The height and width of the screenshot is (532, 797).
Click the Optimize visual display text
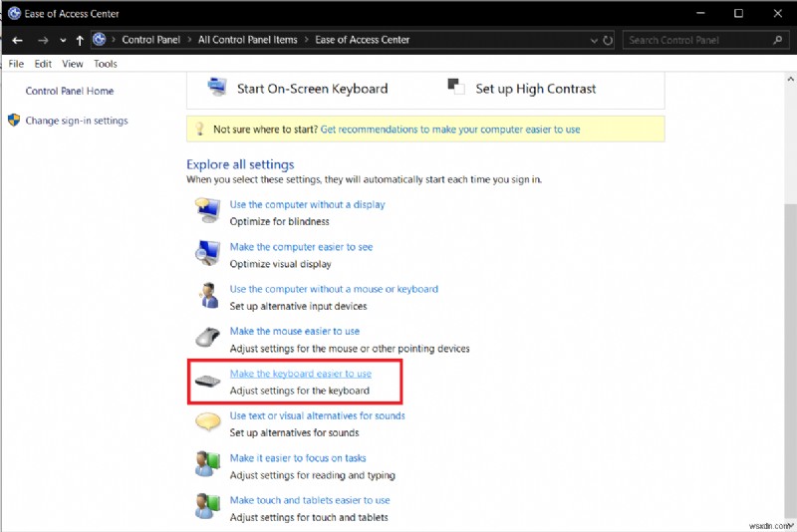coord(280,264)
